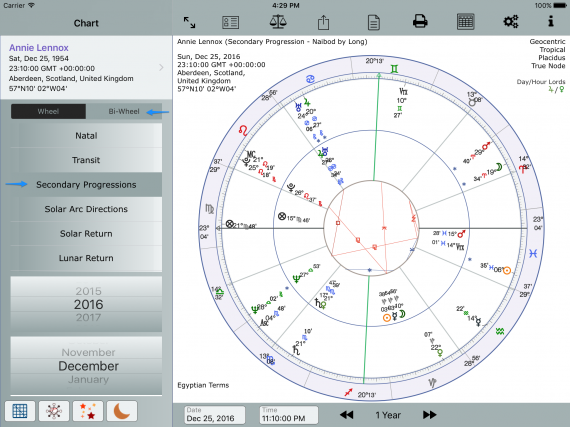Tap the Taurus sign glyph on wheel
570x427 pixels.
click(x=472, y=102)
